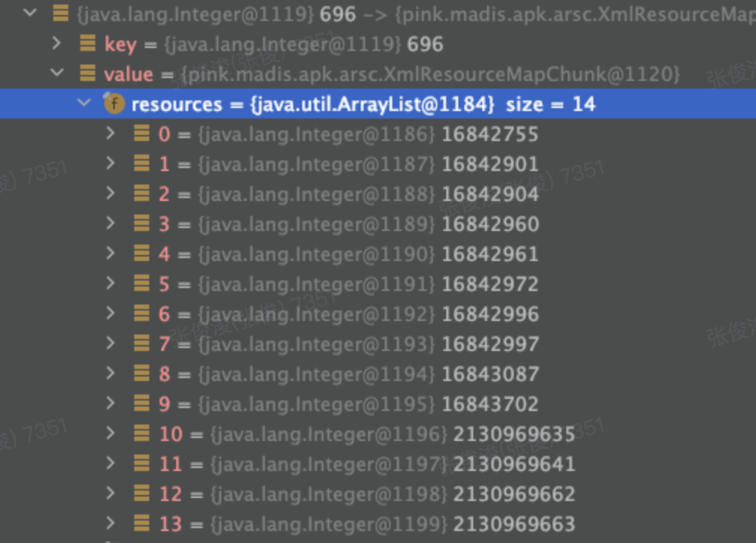Select the resources ArrayList@1184 row text
The width and height of the screenshot is (756, 543).
coord(364,104)
